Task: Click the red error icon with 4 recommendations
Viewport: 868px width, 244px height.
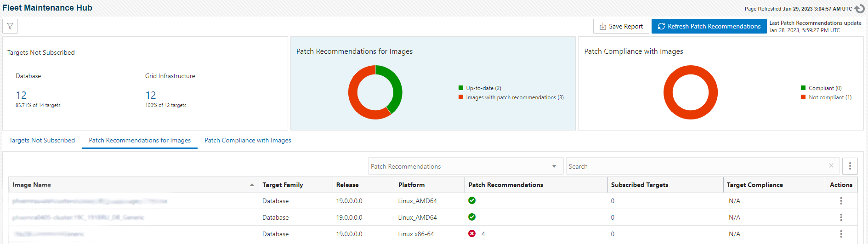Action: 472,233
